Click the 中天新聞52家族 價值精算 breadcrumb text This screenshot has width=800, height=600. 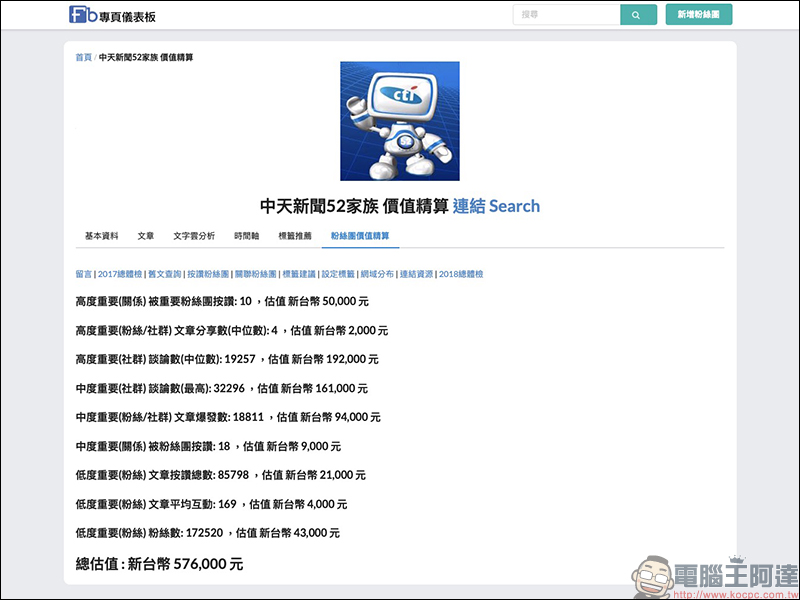(x=146, y=57)
